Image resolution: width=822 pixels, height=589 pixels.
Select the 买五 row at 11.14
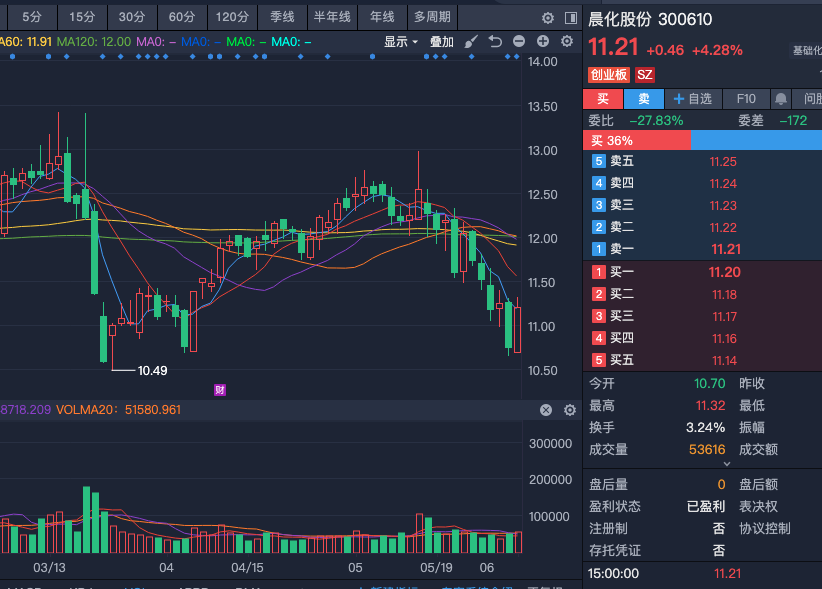pyautogui.click(x=702, y=361)
